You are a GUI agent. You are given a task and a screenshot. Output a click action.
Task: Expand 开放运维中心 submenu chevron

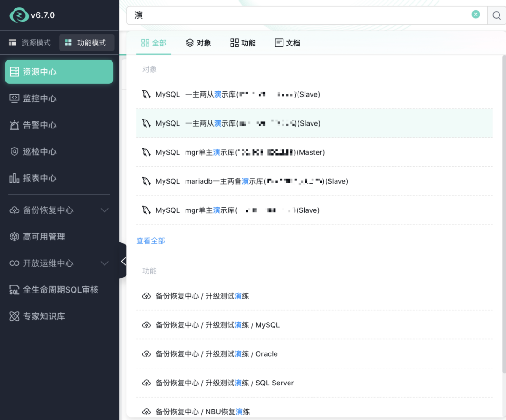[x=105, y=263]
